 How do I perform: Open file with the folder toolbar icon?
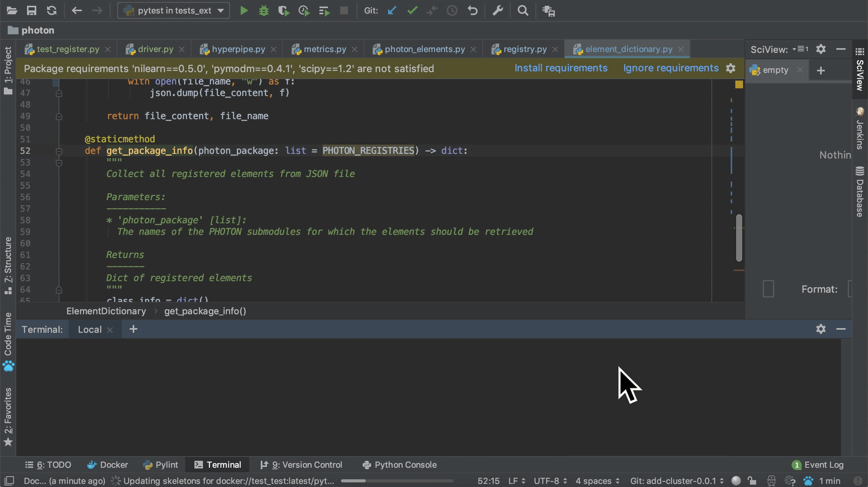coord(12,10)
